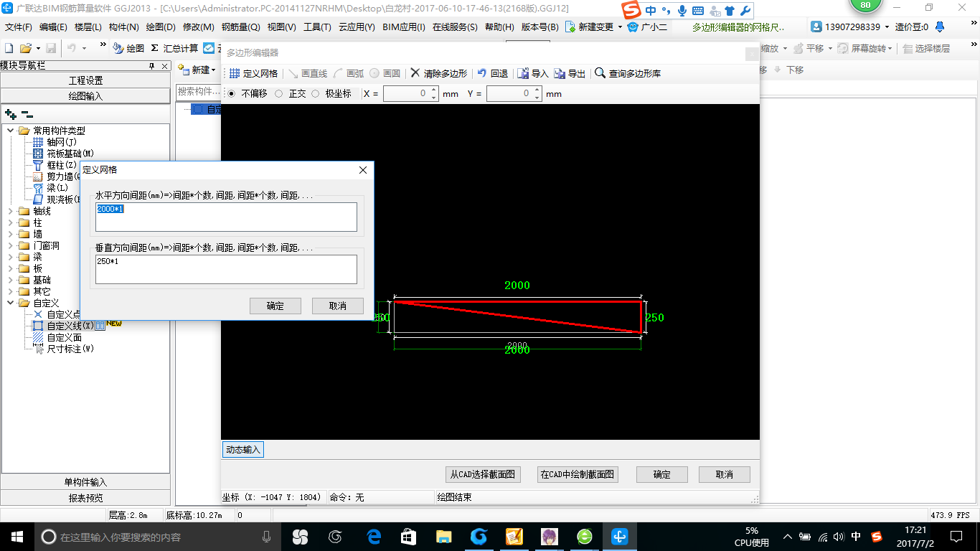Expand the 柱 folder
The width and height of the screenshot is (980, 551).
[11, 222]
